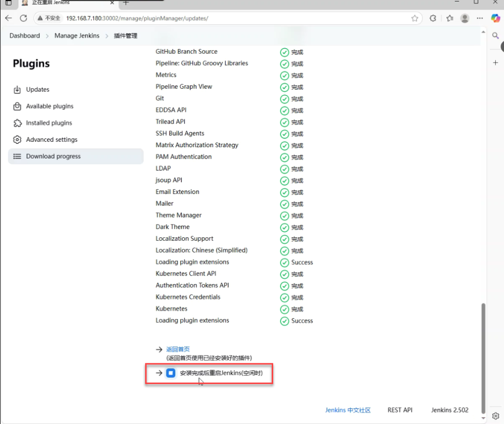Click the Installed plugins puzzle piece icon

(17, 123)
